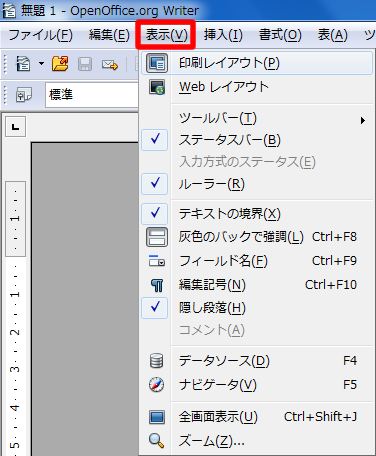
Task: Click the New document toolbar icon
Action: [x=23, y=63]
